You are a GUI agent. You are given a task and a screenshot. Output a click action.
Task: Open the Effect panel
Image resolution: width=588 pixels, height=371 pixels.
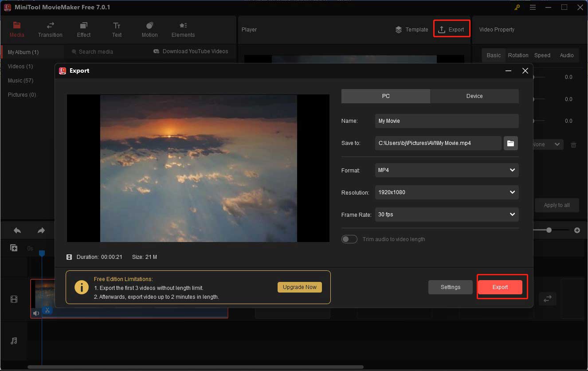coord(83,29)
